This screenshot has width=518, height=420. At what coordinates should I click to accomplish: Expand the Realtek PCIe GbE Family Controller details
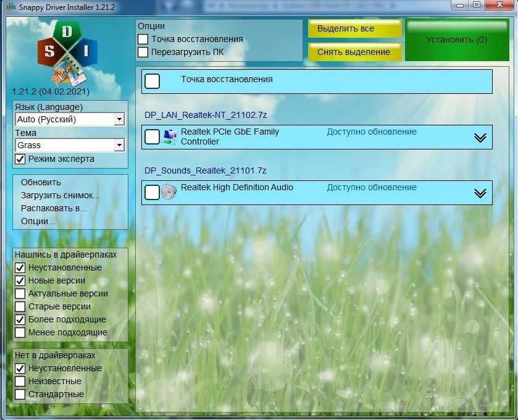point(480,138)
